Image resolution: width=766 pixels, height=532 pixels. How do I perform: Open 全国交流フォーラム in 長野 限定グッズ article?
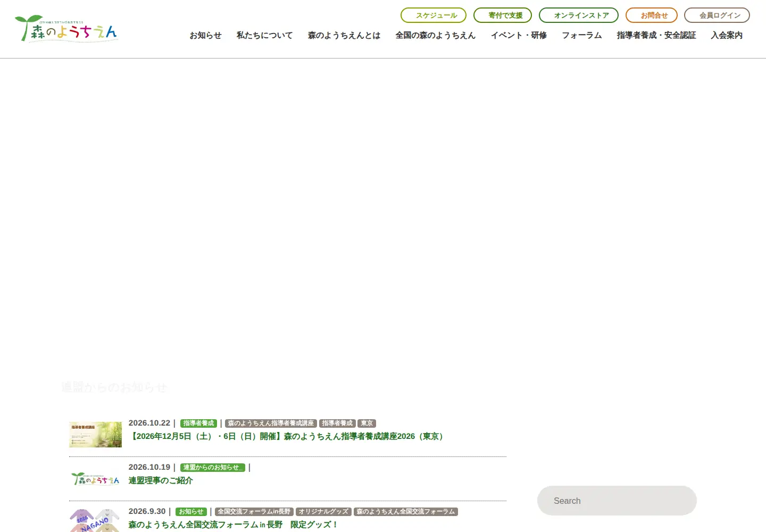point(234,525)
